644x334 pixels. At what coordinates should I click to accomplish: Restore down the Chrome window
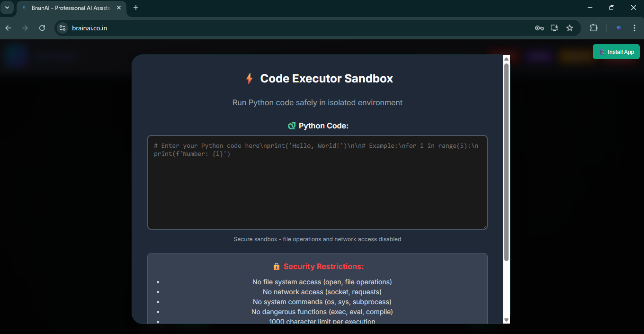pyautogui.click(x=612, y=8)
